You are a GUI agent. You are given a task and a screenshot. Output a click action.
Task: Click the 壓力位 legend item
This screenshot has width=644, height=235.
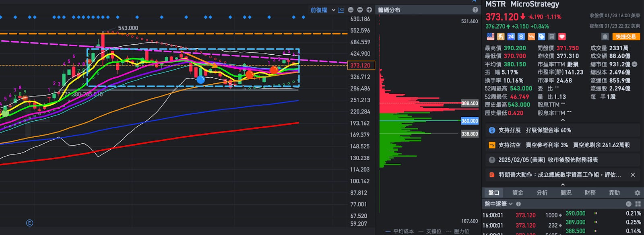[458, 231]
